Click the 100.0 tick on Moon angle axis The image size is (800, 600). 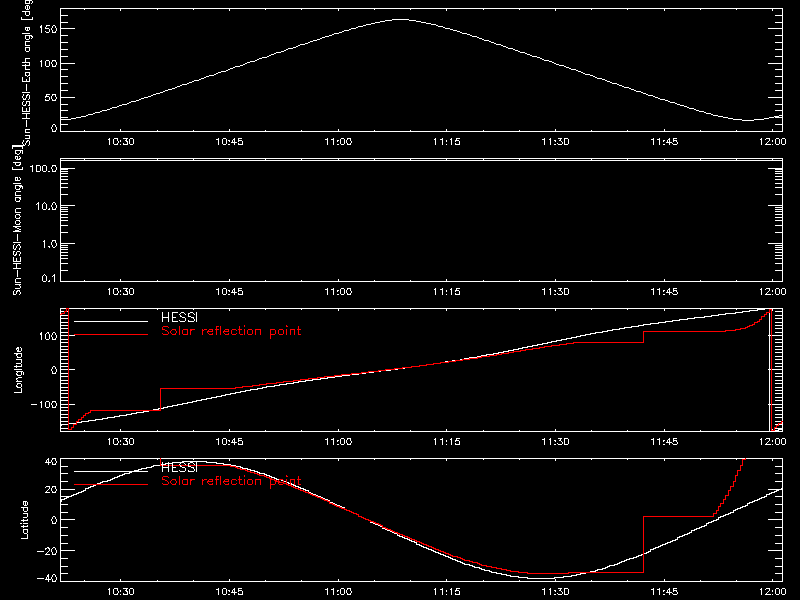(x=43, y=168)
